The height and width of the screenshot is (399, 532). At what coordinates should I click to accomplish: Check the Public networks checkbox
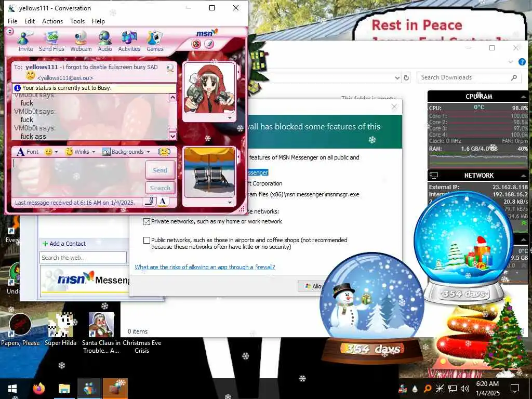click(147, 240)
